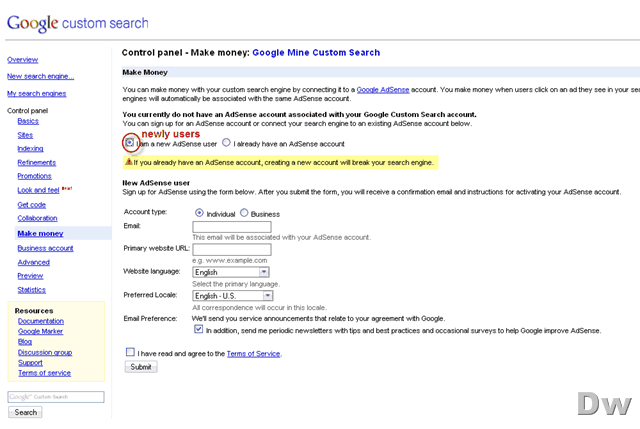The height and width of the screenshot is (429, 640).
Task: Open Indexing in Control panel
Action: click(x=30, y=149)
